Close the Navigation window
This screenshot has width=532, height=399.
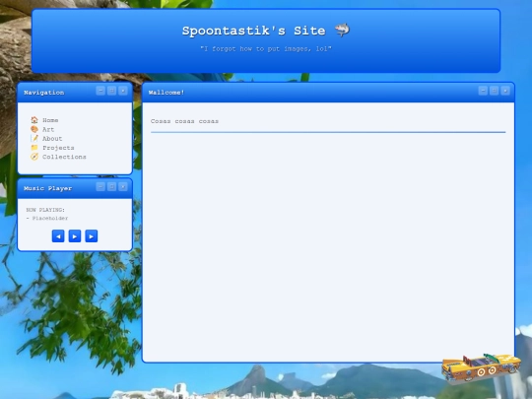[123, 91]
